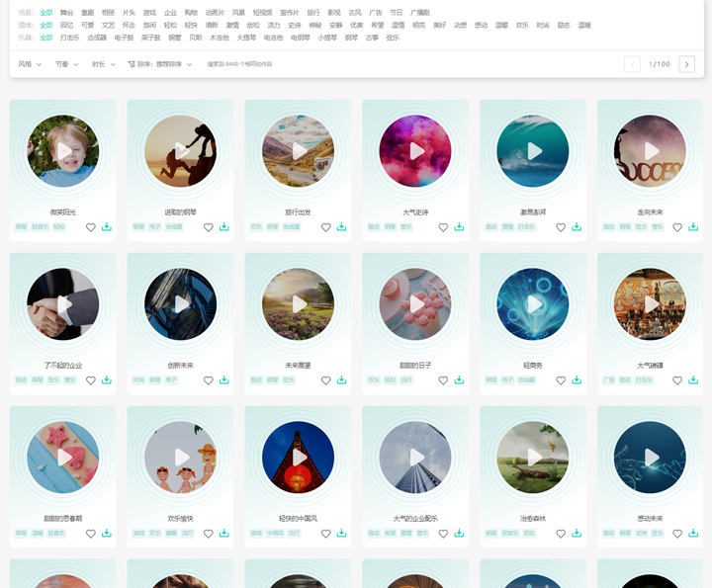Download the 欢乐愉快 track
This screenshot has width=712, height=588.
coord(224,533)
